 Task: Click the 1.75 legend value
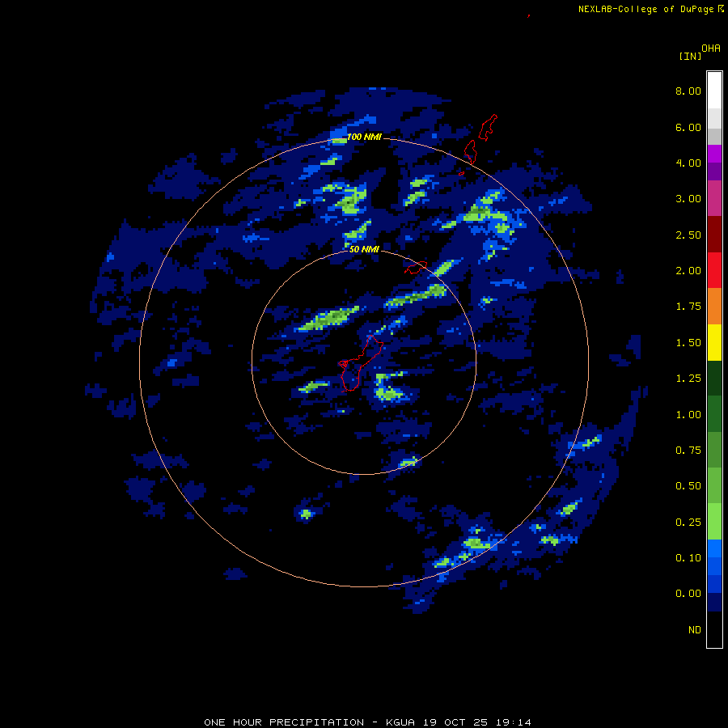click(x=688, y=307)
